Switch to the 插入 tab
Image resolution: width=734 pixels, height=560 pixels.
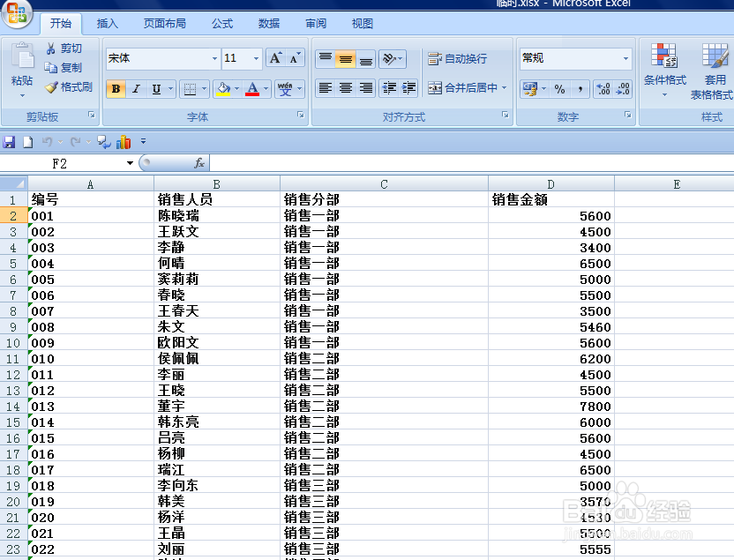(108, 24)
